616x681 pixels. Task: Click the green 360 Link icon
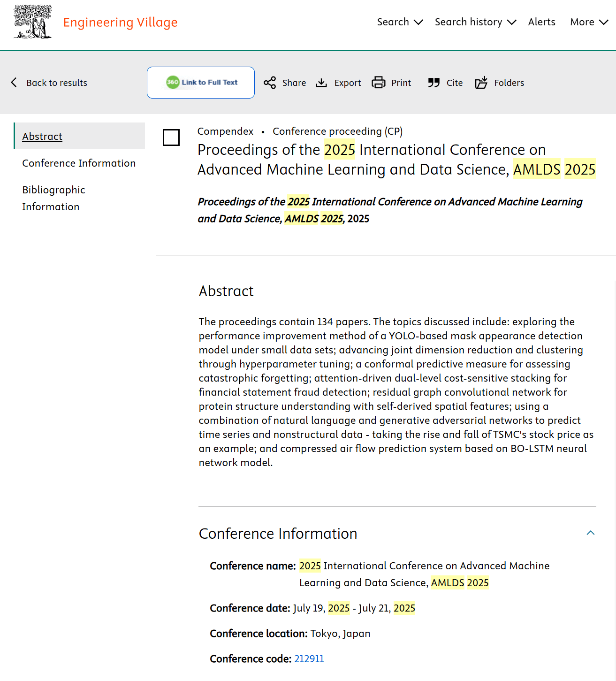coord(173,83)
